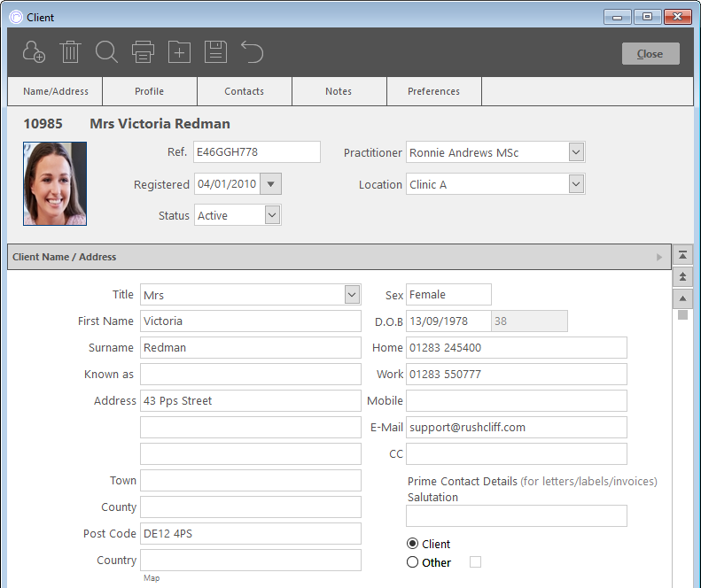701x588 pixels.
Task: Click the Address field with 43 Pps Street
Action: click(x=250, y=401)
